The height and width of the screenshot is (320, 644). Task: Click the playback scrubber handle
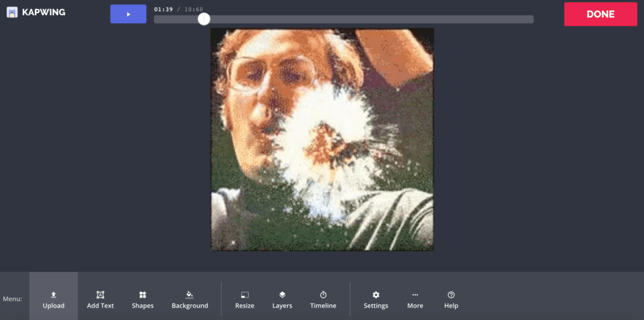204,19
